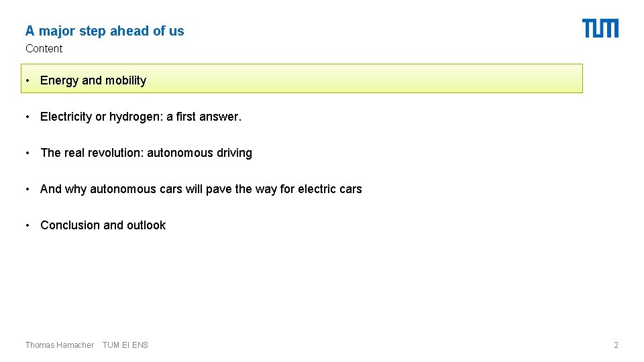The image size is (644, 362).
Task: Click 'Electricity or hydrogen: a first answer.'
Action: 141,117
